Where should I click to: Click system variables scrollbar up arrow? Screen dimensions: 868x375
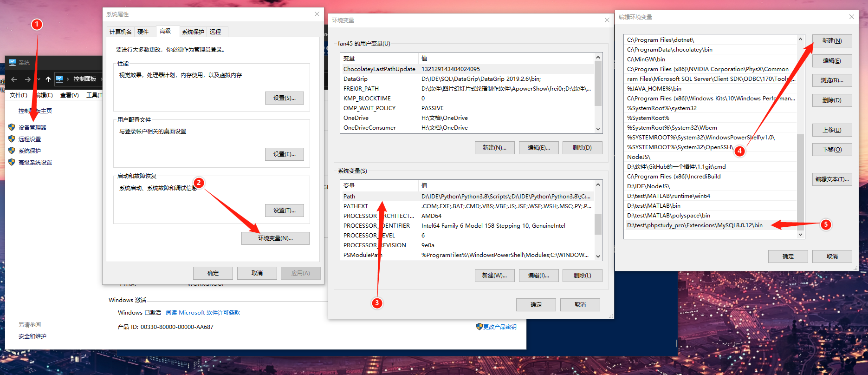[x=598, y=184]
